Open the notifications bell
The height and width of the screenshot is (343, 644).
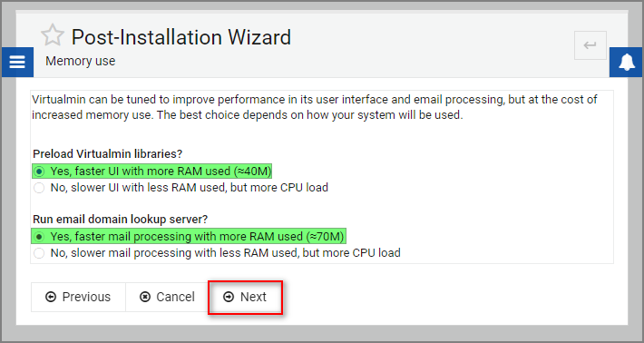click(x=627, y=62)
